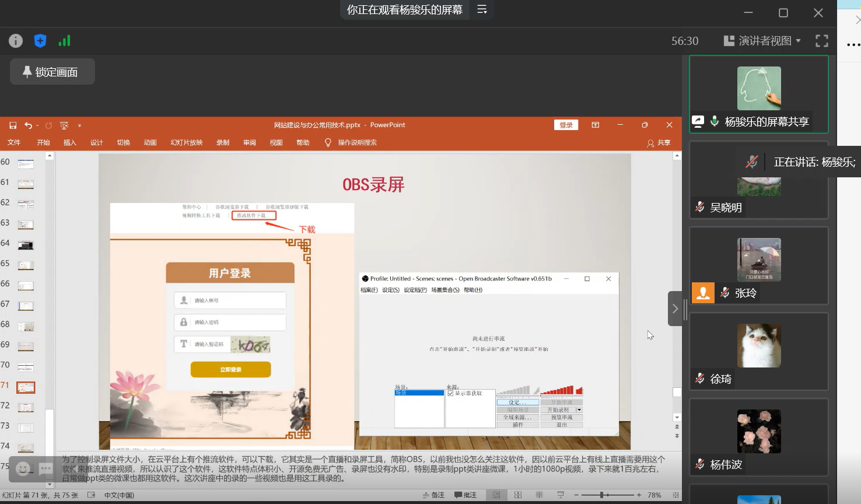Click 操作说明搜索 search field
The height and width of the screenshot is (504, 861).
[x=358, y=142]
